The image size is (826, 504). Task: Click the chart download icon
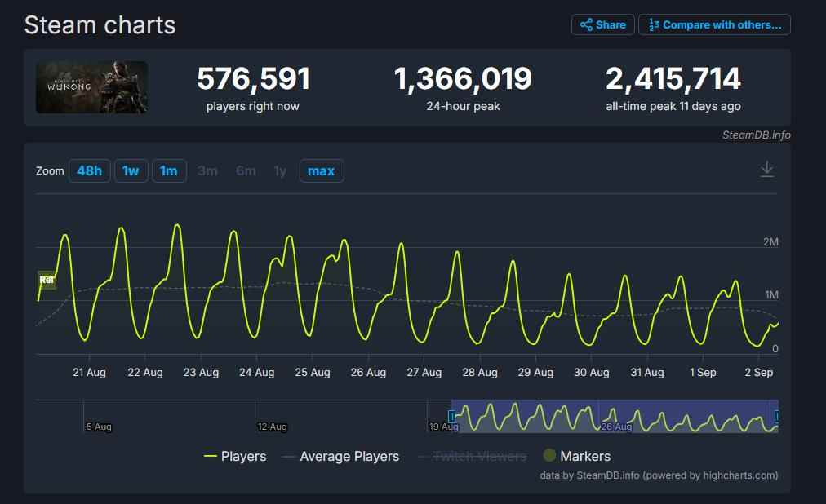pyautogui.click(x=766, y=169)
